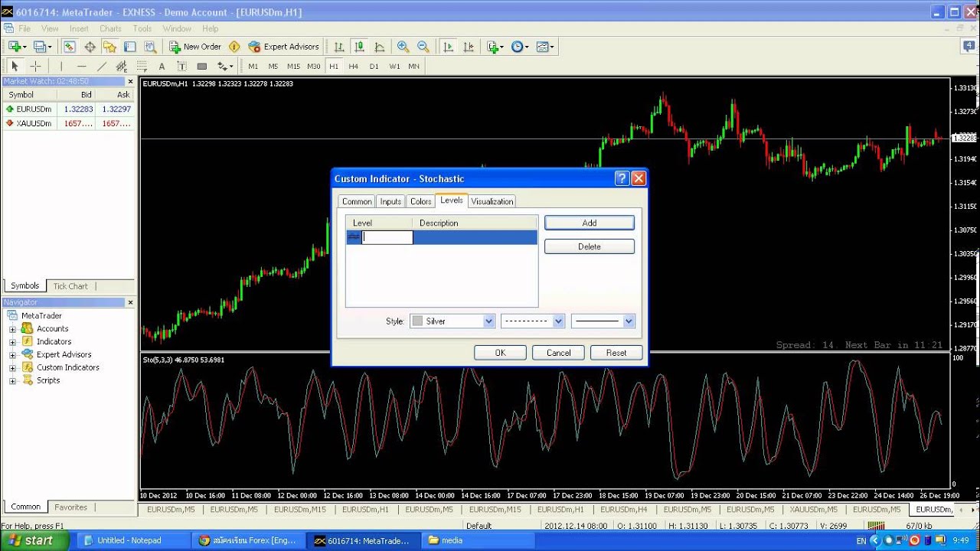Toggle the Data Window crosshair icon
Image resolution: width=980 pixels, height=551 pixels.
pos(90,47)
